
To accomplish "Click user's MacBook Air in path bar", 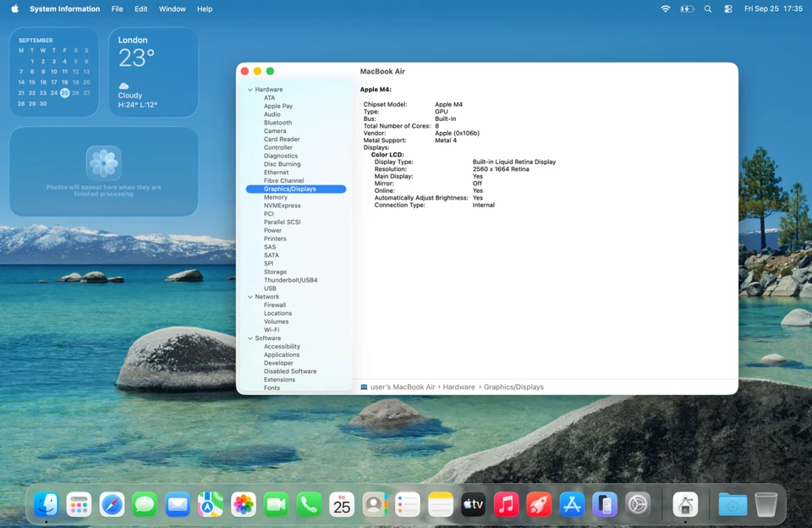I will pos(398,387).
